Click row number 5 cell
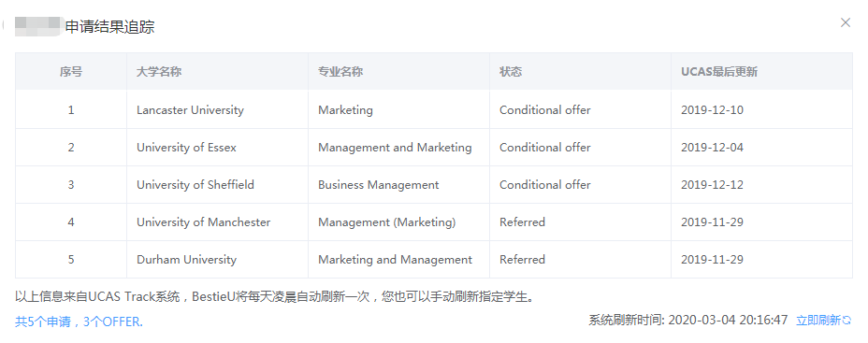Viewport: 868px width, 343px height. (x=71, y=260)
